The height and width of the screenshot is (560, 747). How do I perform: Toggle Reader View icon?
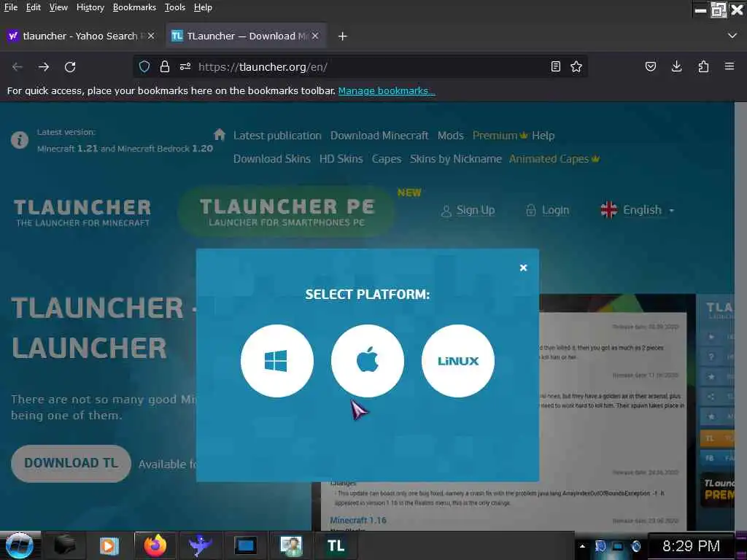[555, 66]
